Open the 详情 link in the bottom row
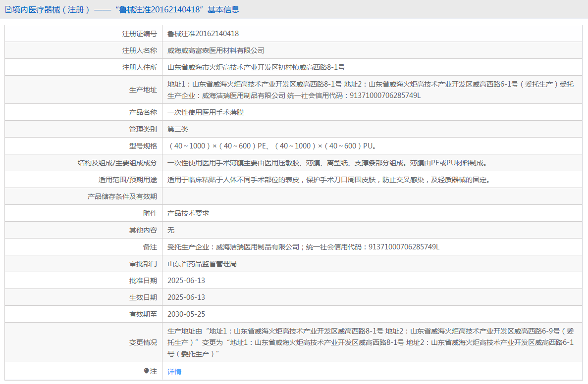 pos(174,372)
